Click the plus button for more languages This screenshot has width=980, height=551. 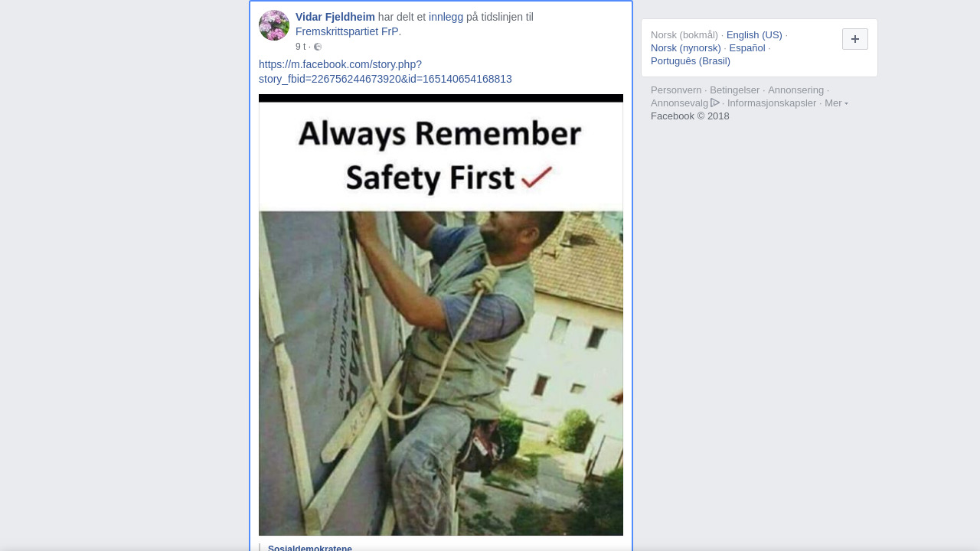click(x=855, y=39)
